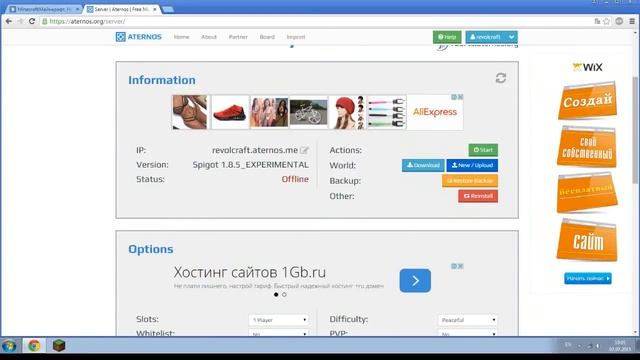The width and height of the screenshot is (640, 360).
Task: Close the AliExpress banner ad X icon
Action: [460, 97]
